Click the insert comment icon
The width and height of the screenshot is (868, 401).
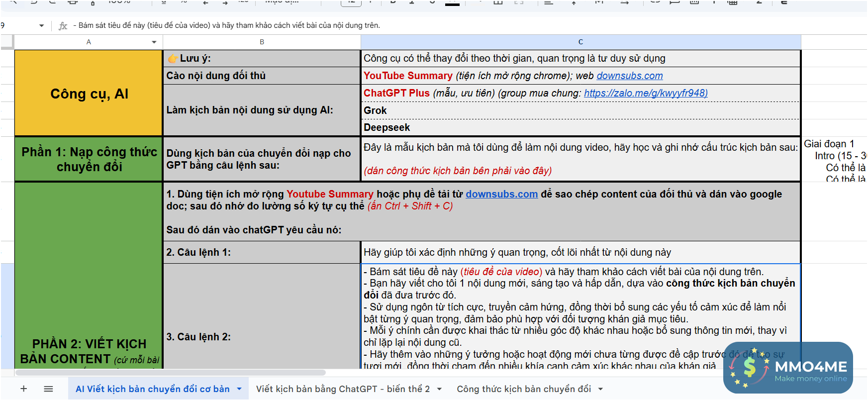coord(675,2)
